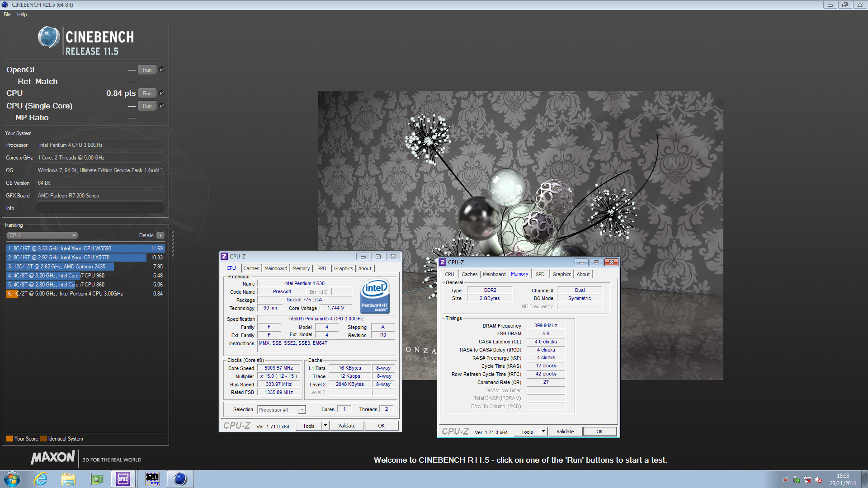Run the OpenGL benchmark

click(147, 70)
